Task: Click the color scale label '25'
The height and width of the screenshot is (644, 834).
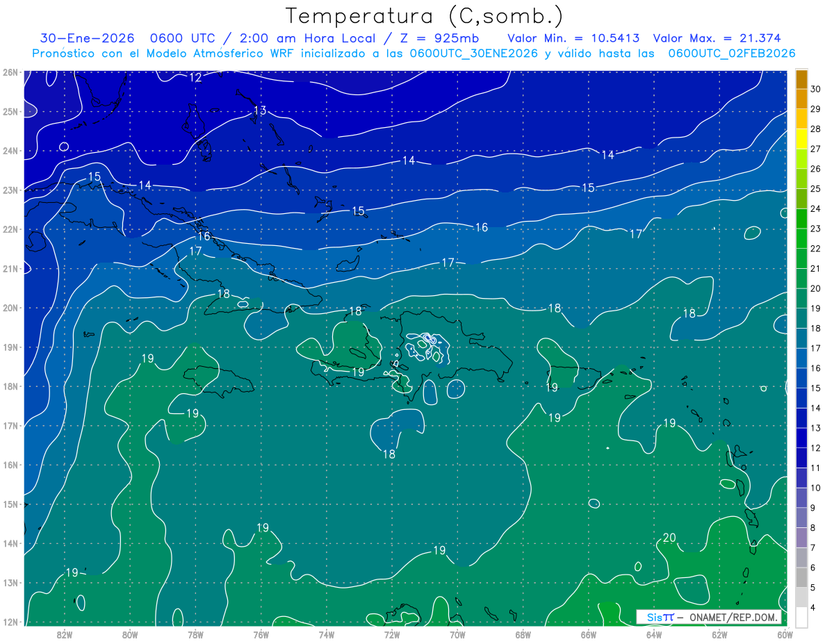Action: pos(816,189)
